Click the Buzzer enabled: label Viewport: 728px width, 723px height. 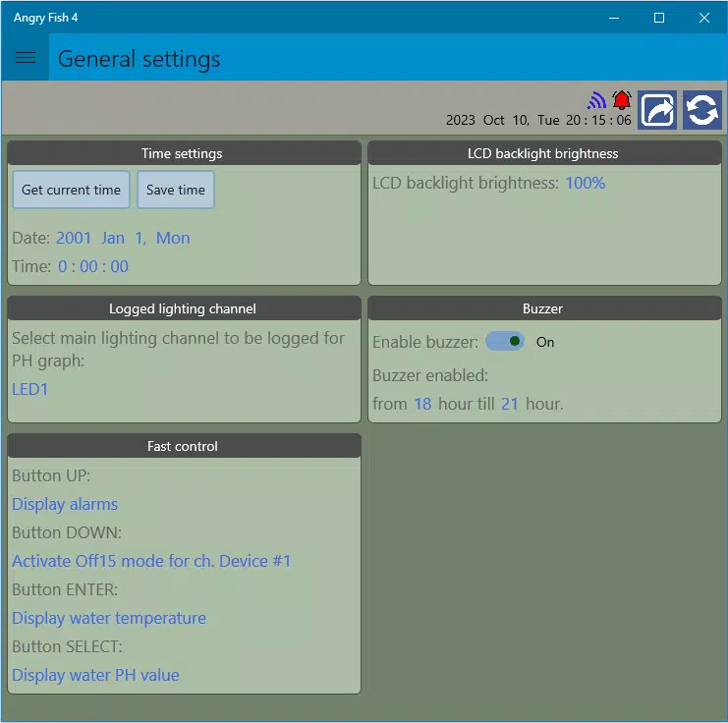pyautogui.click(x=430, y=375)
